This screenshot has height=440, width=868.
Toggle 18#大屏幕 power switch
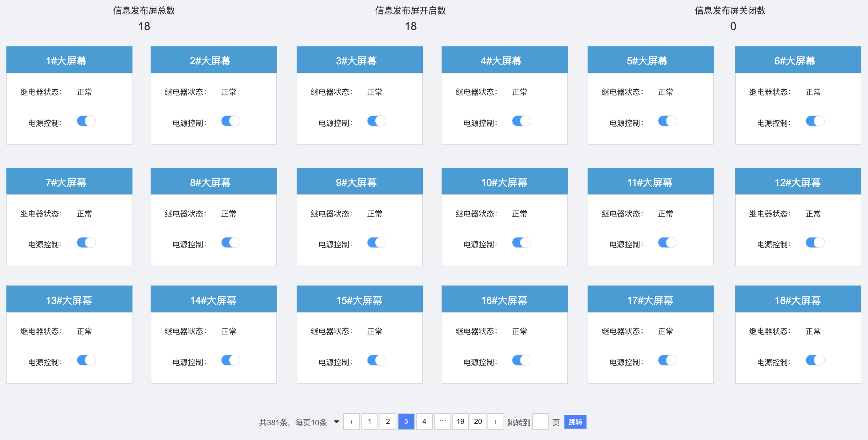(815, 360)
